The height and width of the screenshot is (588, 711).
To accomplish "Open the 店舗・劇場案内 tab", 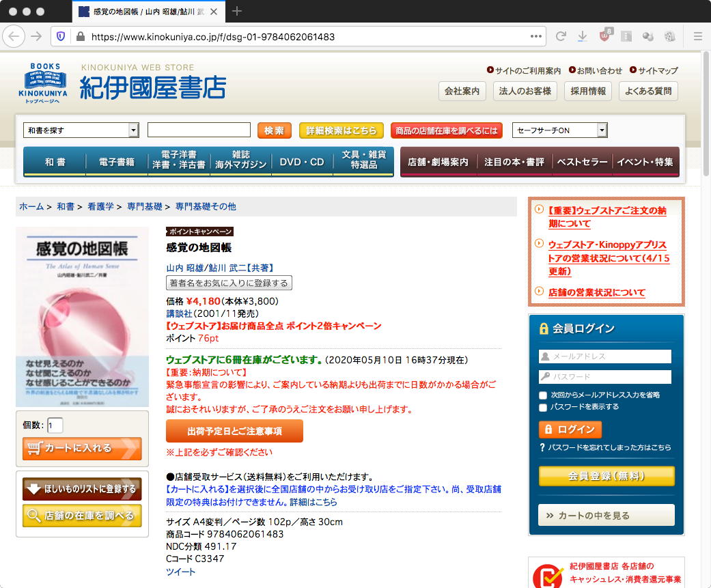I will click(x=438, y=162).
